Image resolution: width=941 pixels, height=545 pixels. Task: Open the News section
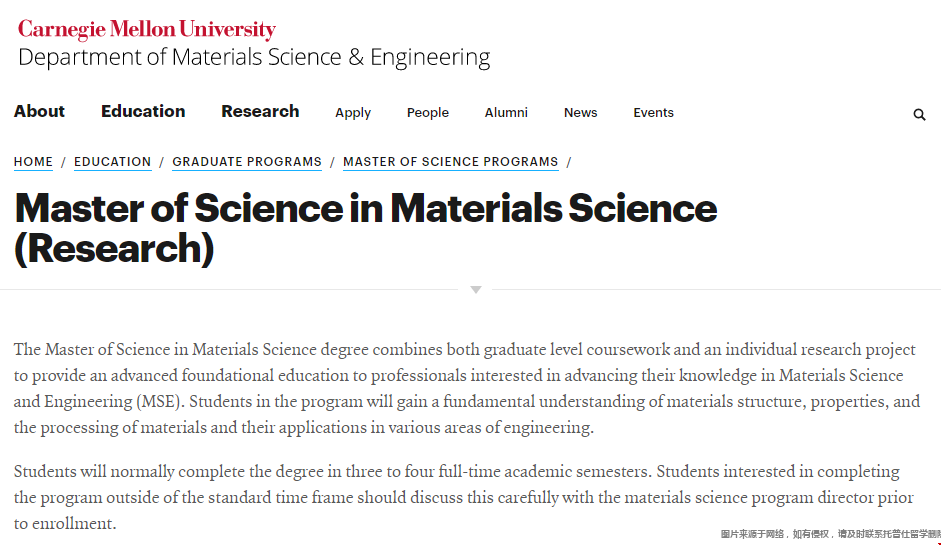click(580, 113)
